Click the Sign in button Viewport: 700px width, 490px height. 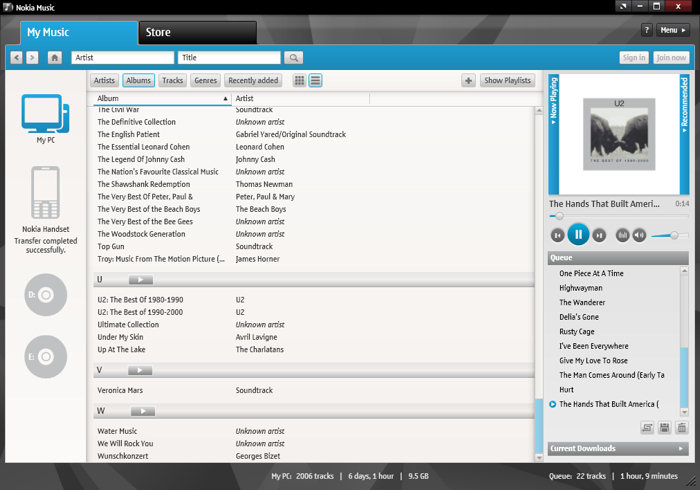click(634, 58)
